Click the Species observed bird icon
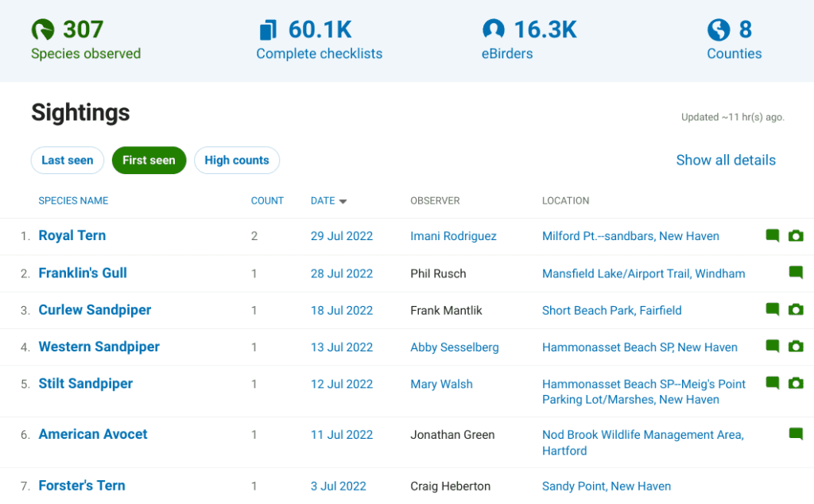This screenshot has height=504, width=814. tap(43, 29)
